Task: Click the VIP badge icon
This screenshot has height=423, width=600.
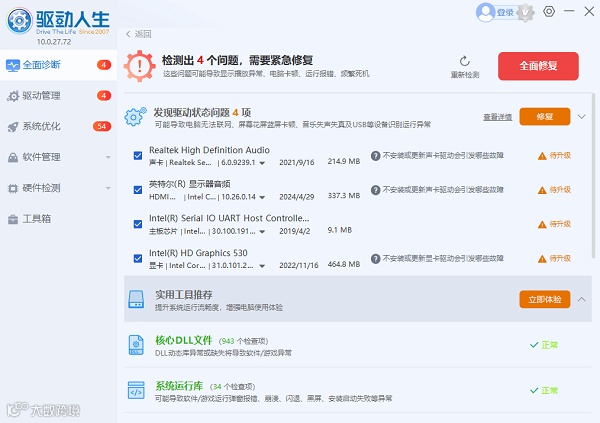Action: (525, 13)
